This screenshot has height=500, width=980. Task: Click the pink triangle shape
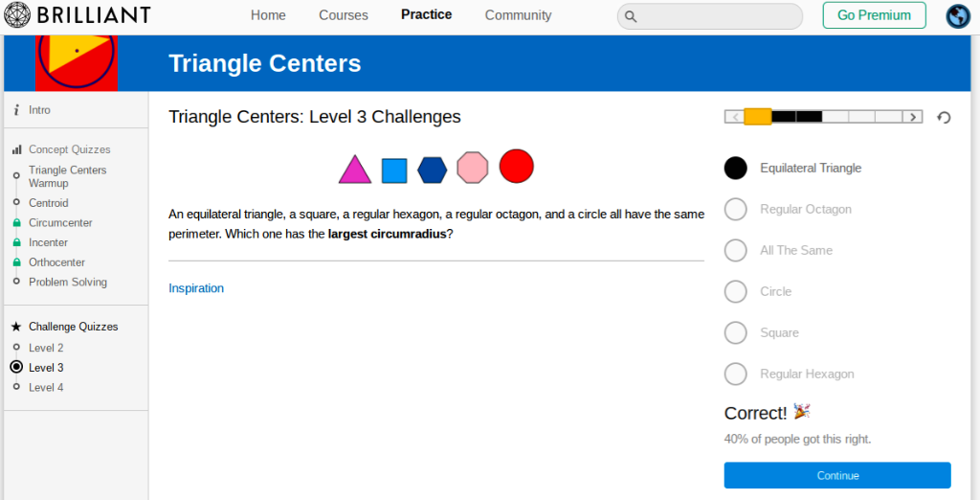click(354, 170)
